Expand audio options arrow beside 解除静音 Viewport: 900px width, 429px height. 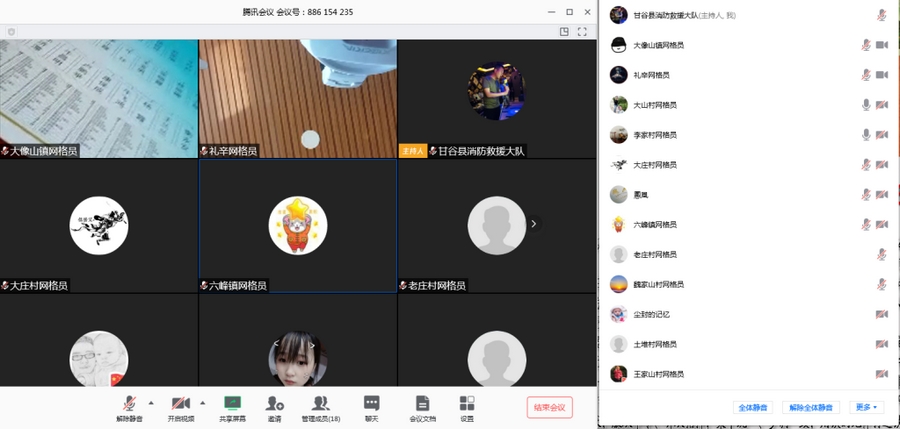[151, 402]
